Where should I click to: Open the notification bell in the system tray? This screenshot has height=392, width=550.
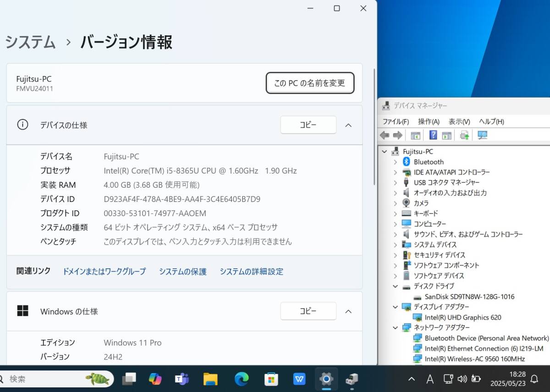(x=534, y=379)
